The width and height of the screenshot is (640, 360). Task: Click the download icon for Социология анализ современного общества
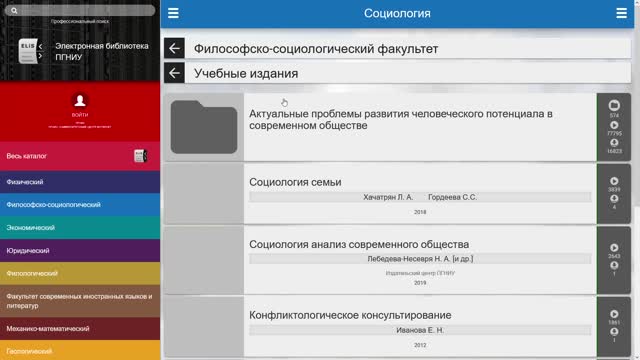[614, 265]
